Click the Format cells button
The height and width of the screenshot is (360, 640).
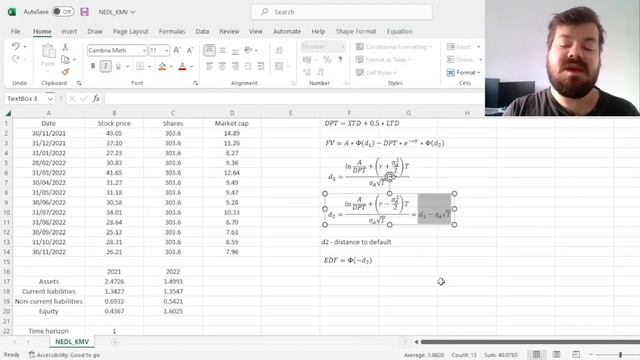click(464, 72)
